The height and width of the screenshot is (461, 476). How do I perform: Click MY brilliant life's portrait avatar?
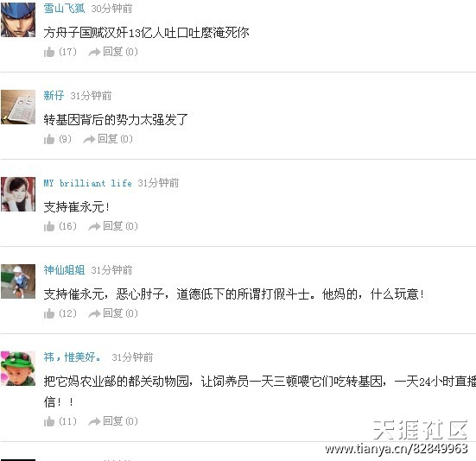(x=18, y=194)
